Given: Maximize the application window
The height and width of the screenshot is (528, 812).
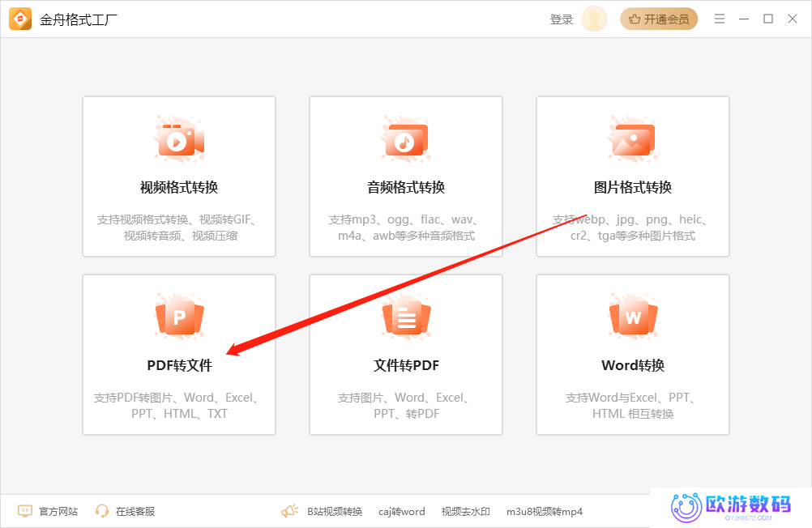Looking at the screenshot, I should click(768, 19).
